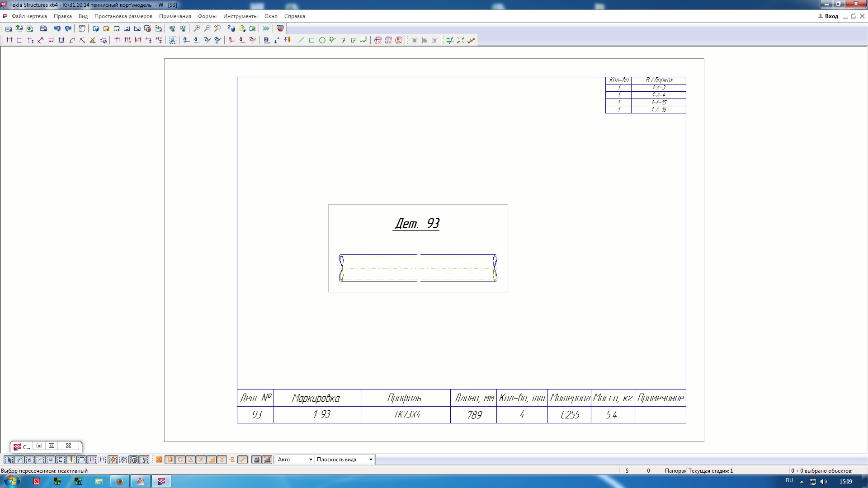Click the save drawing icon
Viewport: 868px width, 488px height.
pos(43,28)
